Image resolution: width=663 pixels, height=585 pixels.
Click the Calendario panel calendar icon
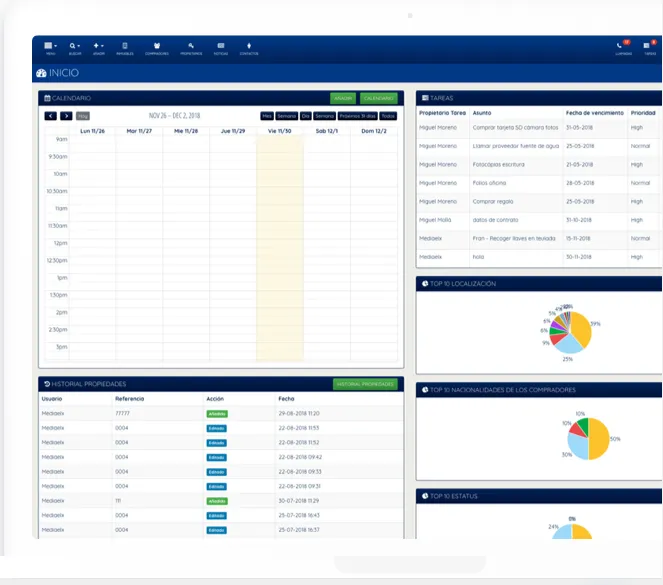point(47,98)
